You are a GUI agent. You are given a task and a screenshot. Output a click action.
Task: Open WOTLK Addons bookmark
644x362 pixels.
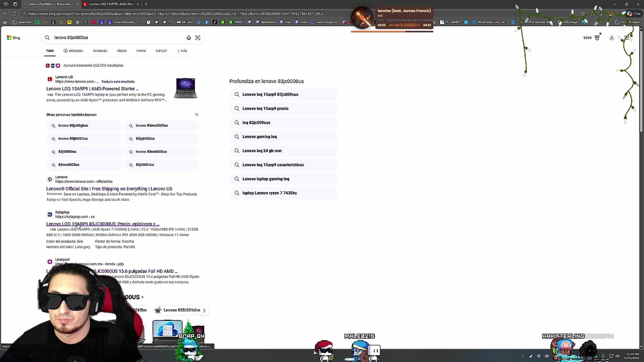535,22
